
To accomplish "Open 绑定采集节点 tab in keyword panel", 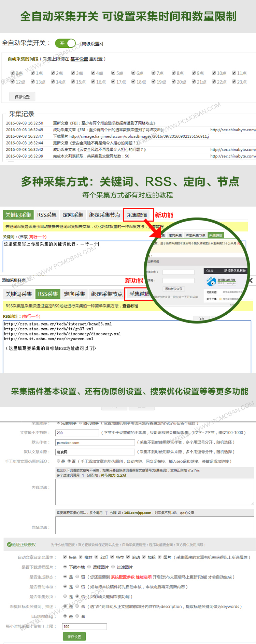I will 104,215.
